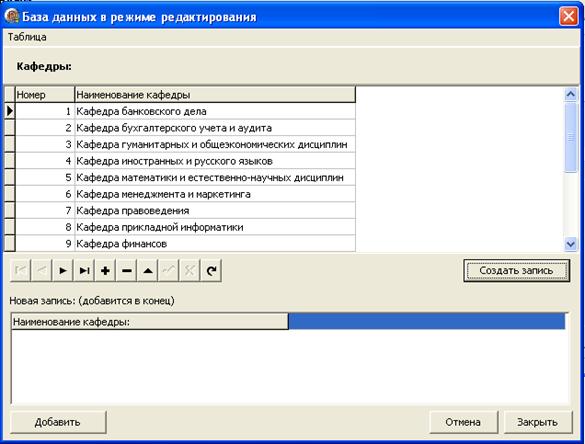Click the first record navigator icon
This screenshot has height=444, width=585.
(20, 271)
